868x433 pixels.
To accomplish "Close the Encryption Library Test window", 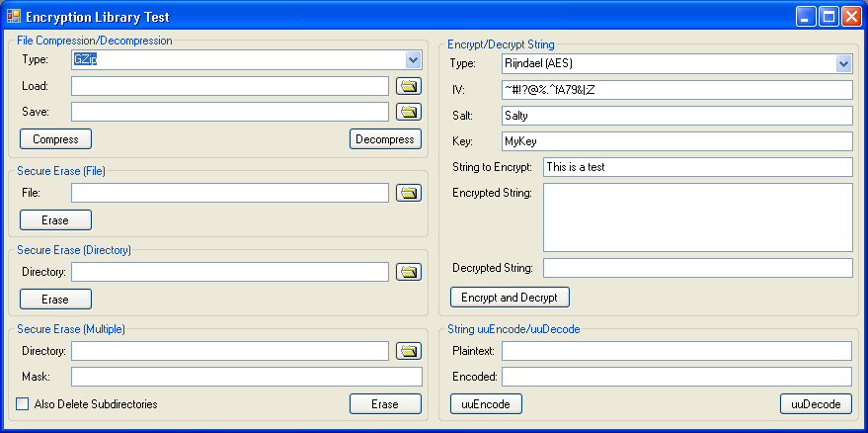I will 851,17.
